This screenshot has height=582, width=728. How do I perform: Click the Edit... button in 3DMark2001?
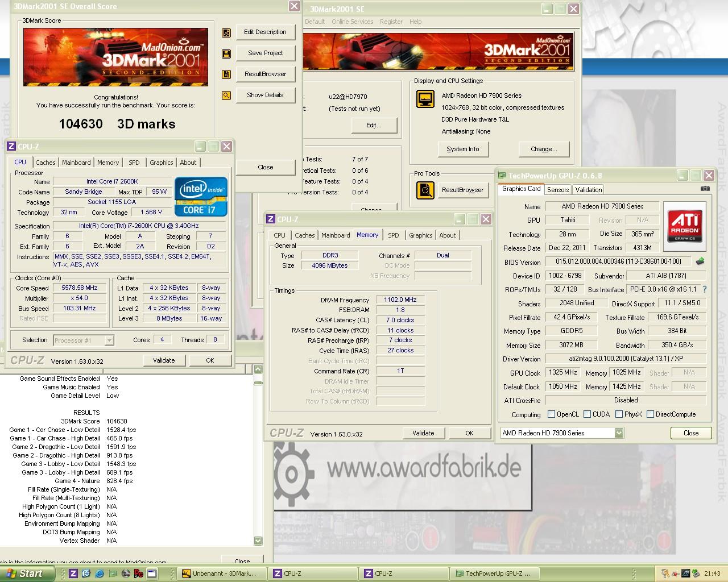[x=374, y=126]
